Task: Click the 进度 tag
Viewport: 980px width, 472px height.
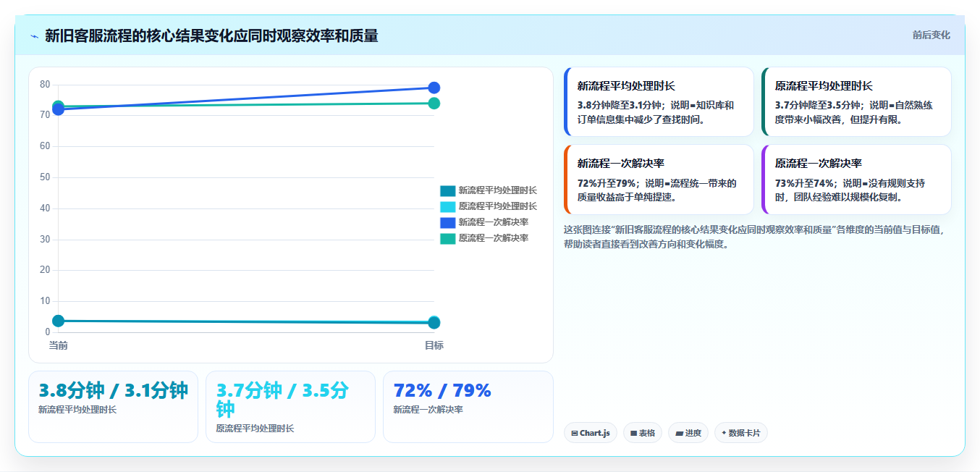Action: point(688,433)
